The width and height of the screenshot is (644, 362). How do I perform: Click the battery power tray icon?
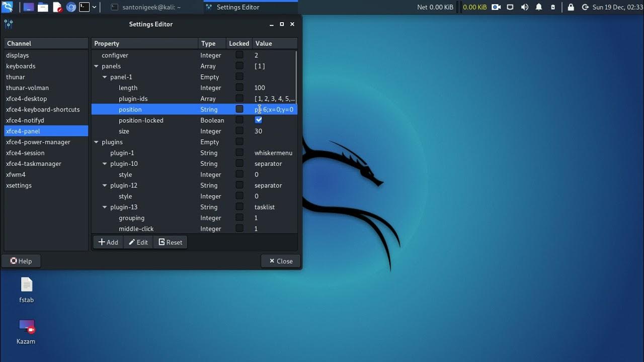coord(553,7)
